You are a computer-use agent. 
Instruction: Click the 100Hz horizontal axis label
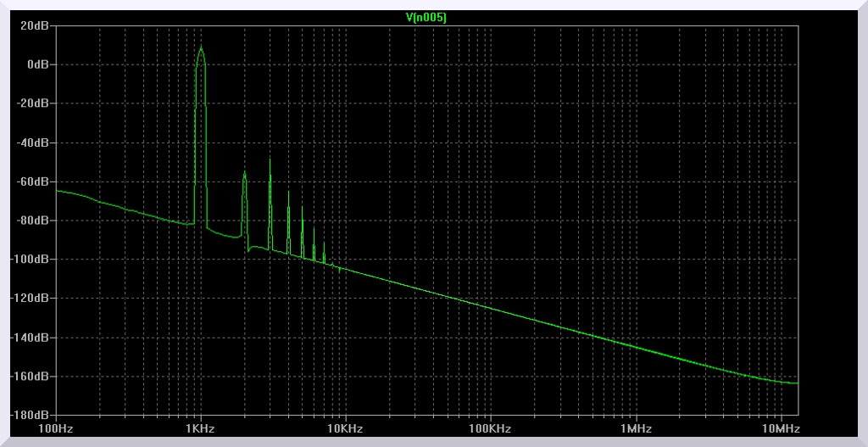(x=56, y=429)
